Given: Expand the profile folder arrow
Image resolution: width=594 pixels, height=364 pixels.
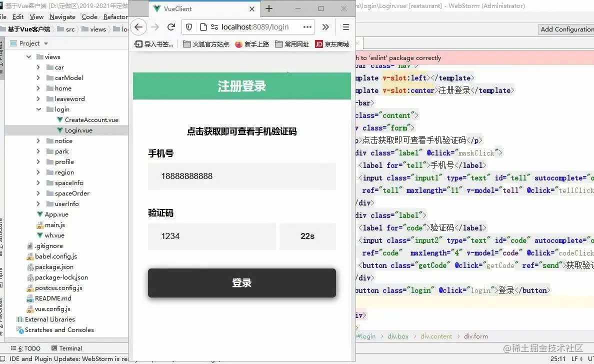Looking at the screenshot, I should (38, 161).
